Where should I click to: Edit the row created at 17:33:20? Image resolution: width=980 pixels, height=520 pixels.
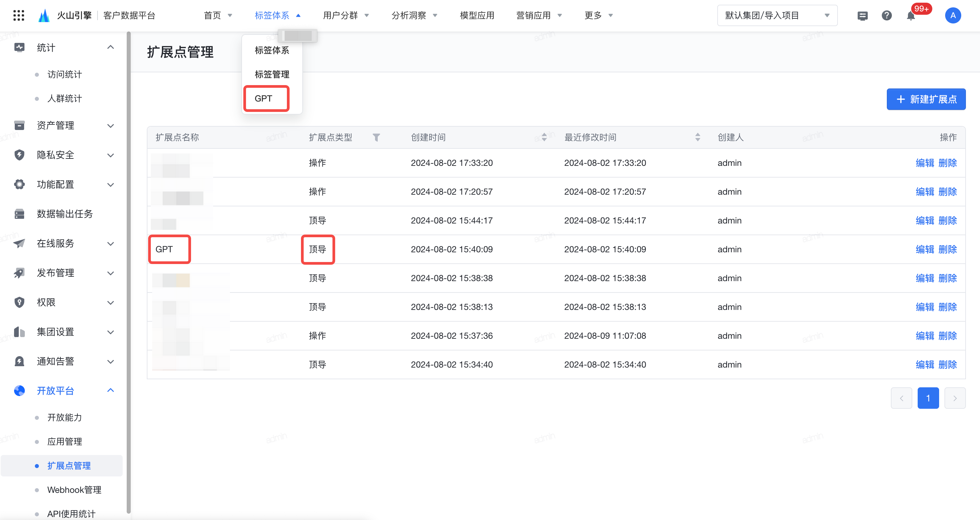click(x=925, y=163)
